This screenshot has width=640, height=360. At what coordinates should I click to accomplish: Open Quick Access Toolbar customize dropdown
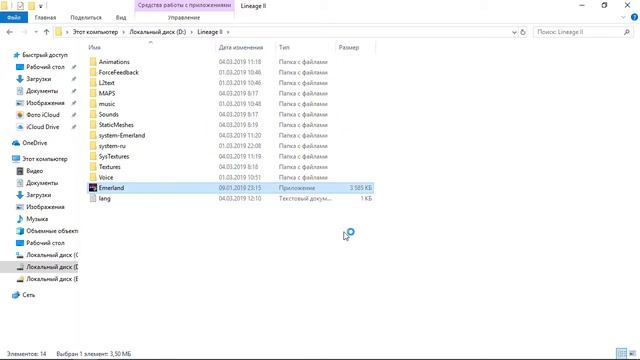click(40, 6)
